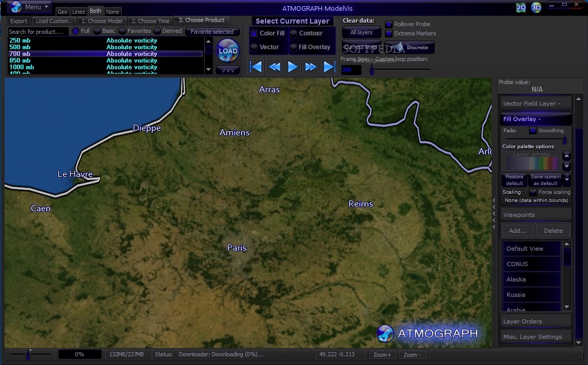588x365 pixels.
Task: Switch to 2D view mode
Action: (521, 8)
